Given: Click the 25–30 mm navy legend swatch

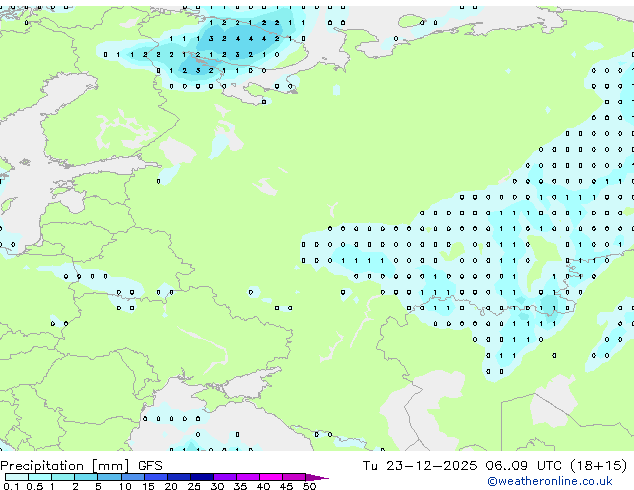Looking at the screenshot, I should click(201, 477).
